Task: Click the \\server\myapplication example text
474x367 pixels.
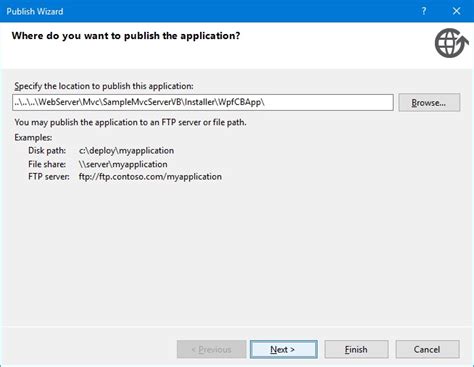Action: [x=123, y=164]
